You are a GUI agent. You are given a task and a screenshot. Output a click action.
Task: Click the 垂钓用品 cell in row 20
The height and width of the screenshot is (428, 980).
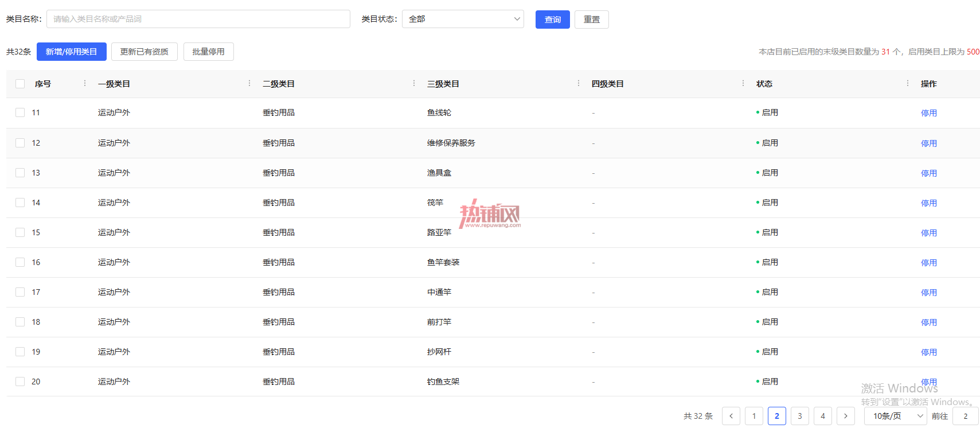279,382
